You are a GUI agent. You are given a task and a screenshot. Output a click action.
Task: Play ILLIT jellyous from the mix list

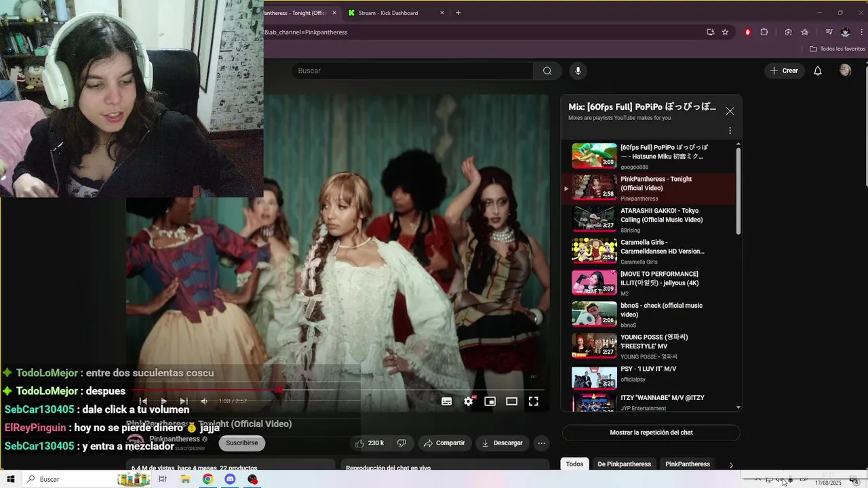pyautogui.click(x=651, y=283)
